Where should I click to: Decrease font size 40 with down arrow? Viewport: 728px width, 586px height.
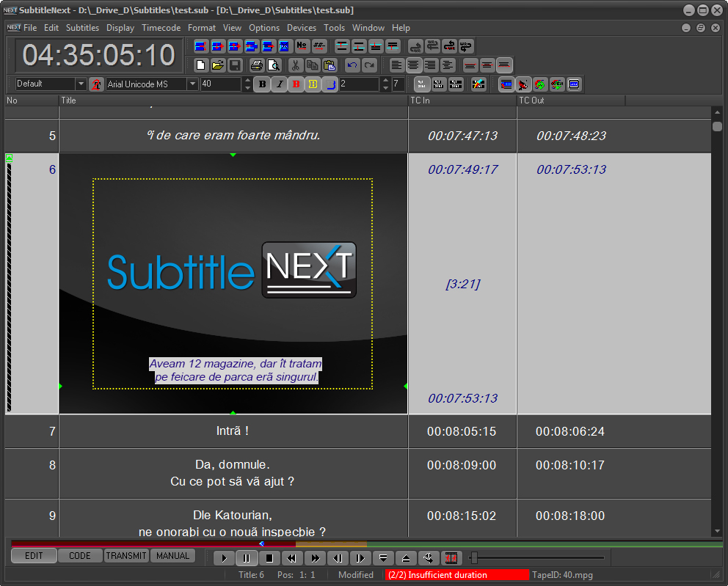pyautogui.click(x=247, y=88)
